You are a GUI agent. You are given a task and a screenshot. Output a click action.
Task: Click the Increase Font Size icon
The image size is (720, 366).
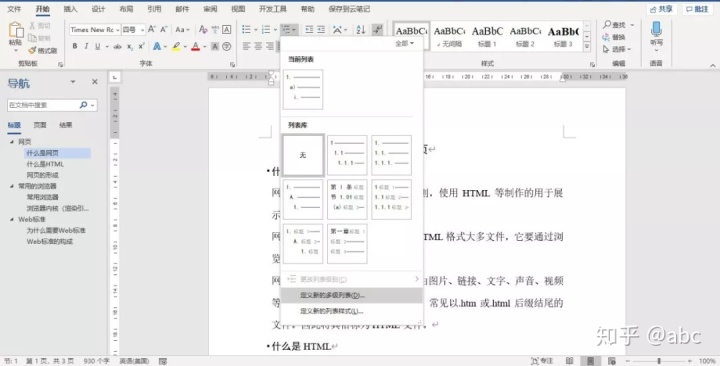(152, 29)
